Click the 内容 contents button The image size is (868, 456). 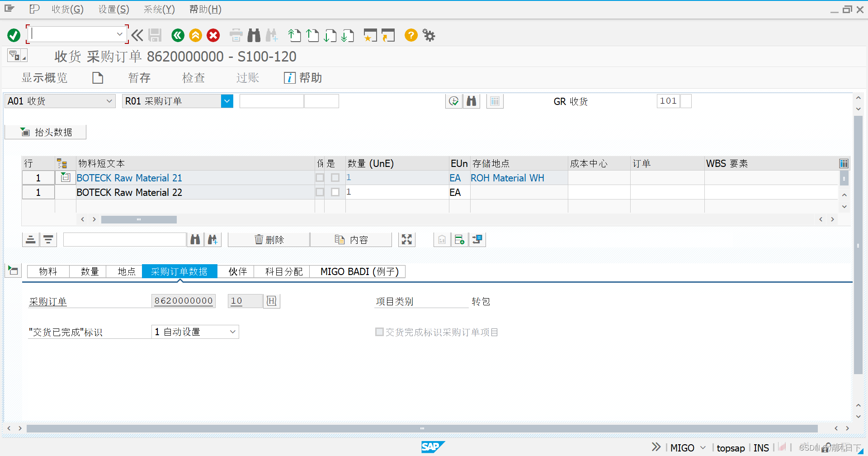point(351,239)
